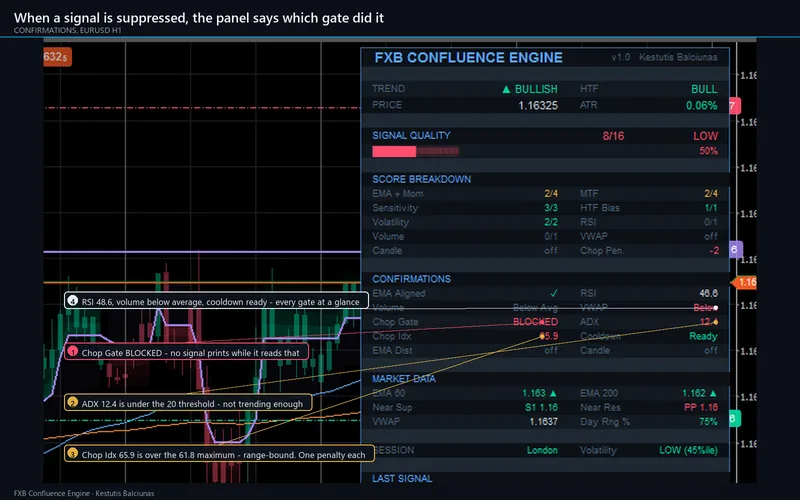This screenshot has height=500, width=800.
Task: Click the 50% quality percentage
Action: tap(708, 151)
